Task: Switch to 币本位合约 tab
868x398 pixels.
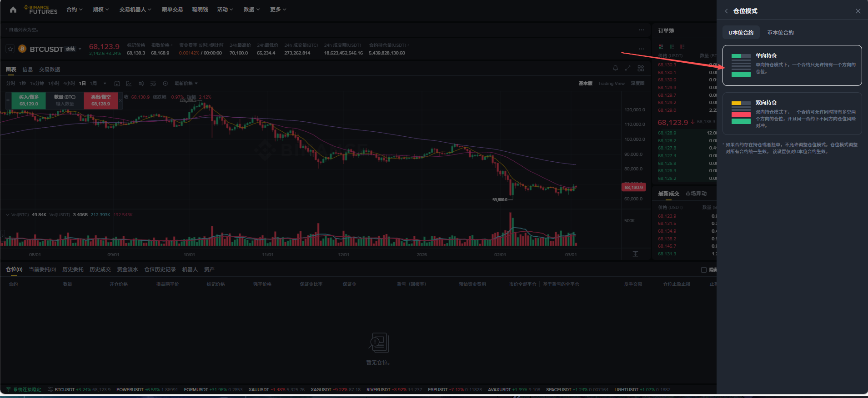Action: point(780,33)
